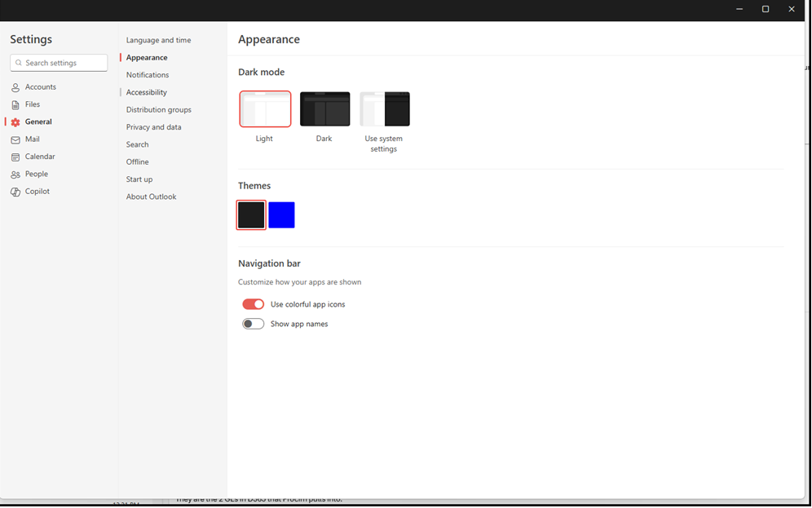This screenshot has width=812, height=508.
Task: Go to People category
Action: coord(36,174)
